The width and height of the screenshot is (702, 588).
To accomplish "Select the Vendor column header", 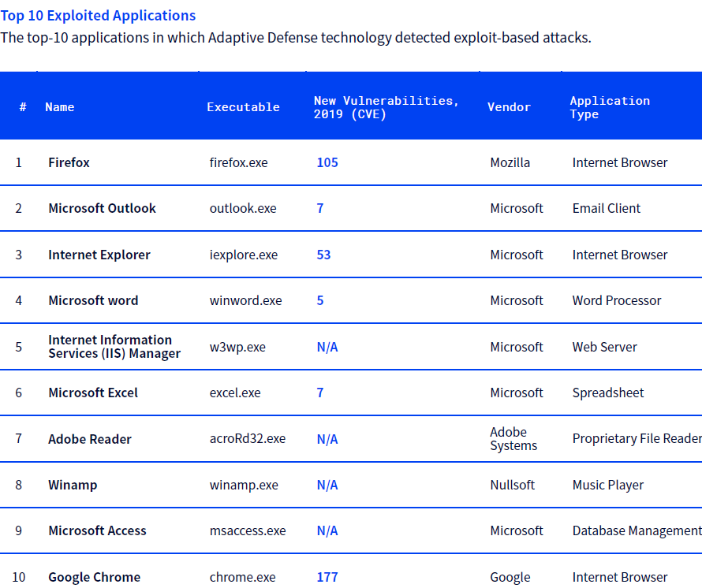I will pos(509,107).
